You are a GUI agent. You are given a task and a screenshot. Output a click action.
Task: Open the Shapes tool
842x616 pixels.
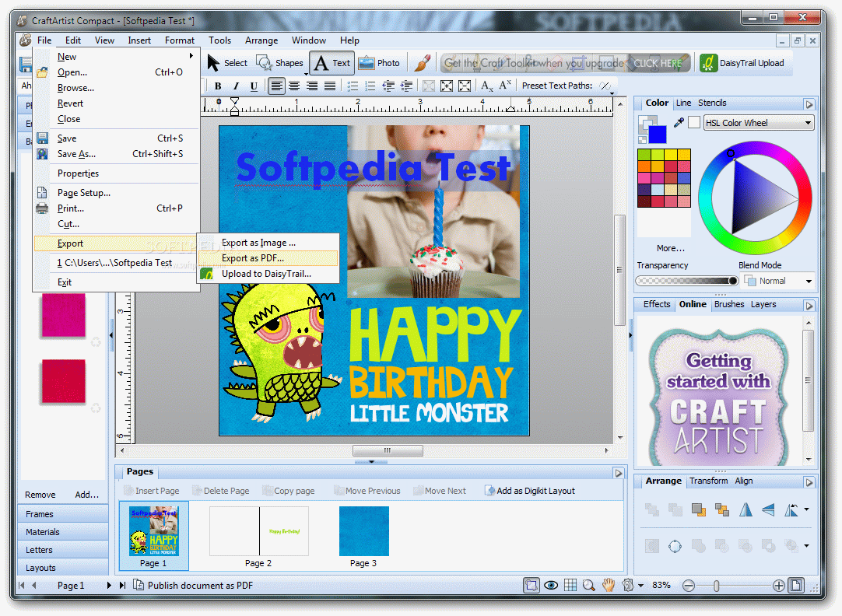point(280,63)
